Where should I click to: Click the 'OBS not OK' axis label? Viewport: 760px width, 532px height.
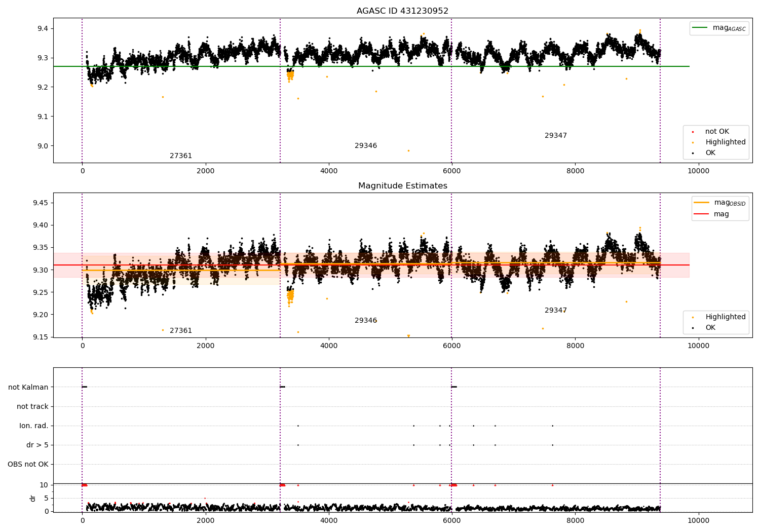tap(28, 465)
